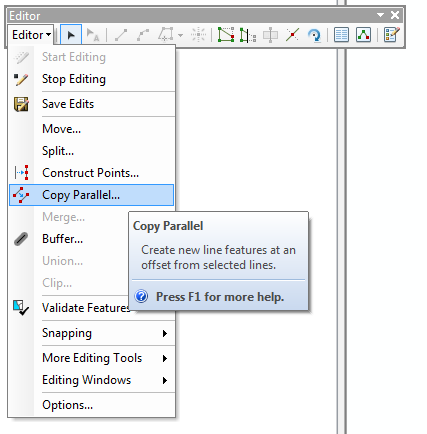Click the greyed Merge... entry
The image size is (427, 434).
(x=68, y=217)
